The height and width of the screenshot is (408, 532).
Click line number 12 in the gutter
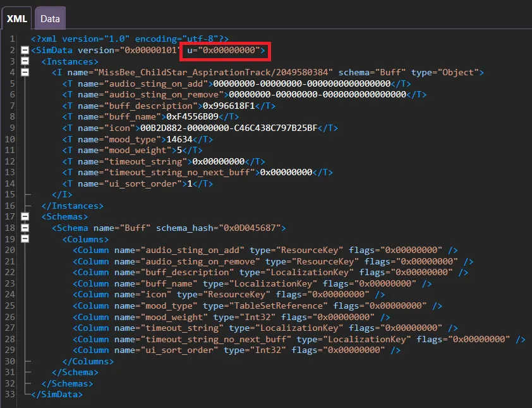click(11, 161)
